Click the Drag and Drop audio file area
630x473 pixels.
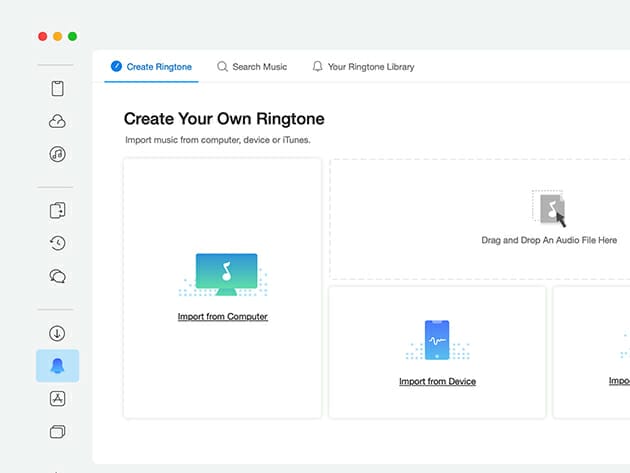tap(548, 219)
